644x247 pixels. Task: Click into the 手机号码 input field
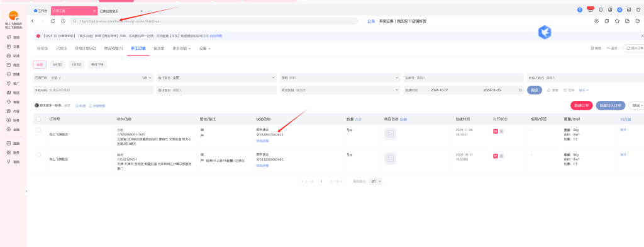pos(94,89)
